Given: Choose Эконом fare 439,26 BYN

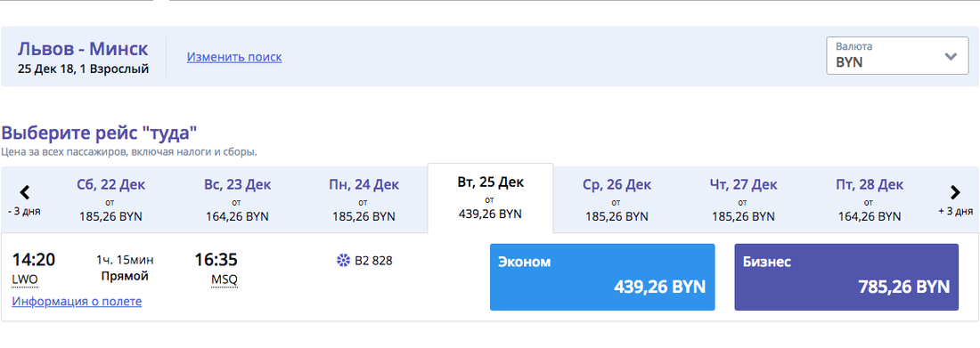Looking at the screenshot, I should click(x=602, y=277).
